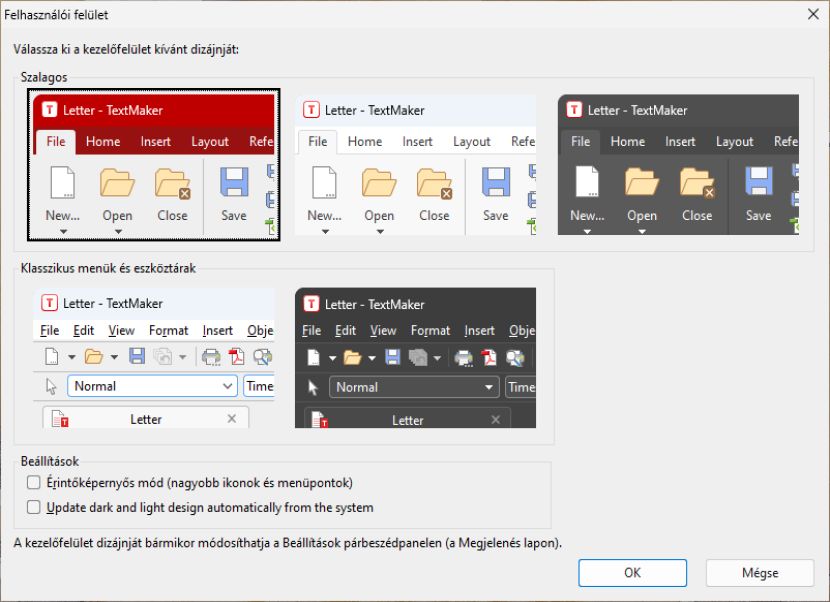Click the Letter document icon in light classic preview
This screenshot has height=602, width=830.
point(60,419)
